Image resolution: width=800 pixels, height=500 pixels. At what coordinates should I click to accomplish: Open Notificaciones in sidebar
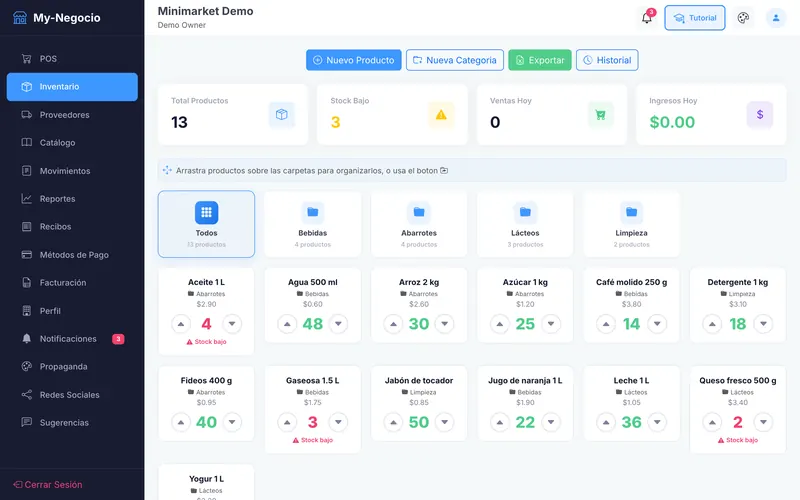(72, 339)
